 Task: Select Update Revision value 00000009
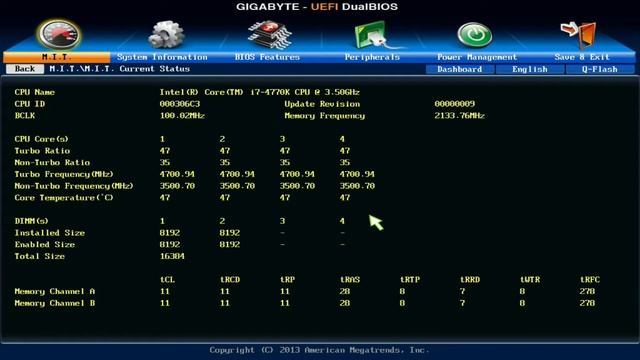tap(454, 104)
